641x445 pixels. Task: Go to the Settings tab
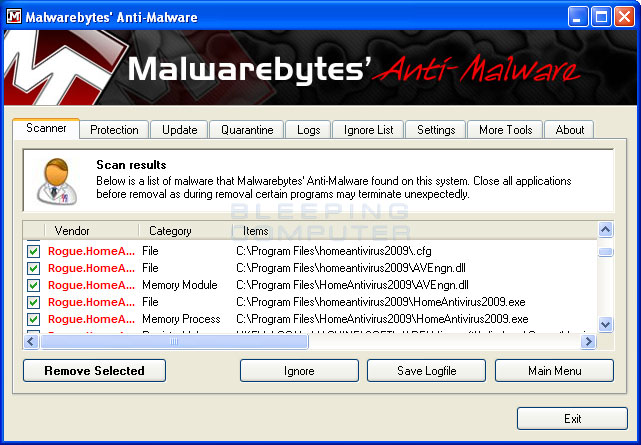(x=436, y=130)
